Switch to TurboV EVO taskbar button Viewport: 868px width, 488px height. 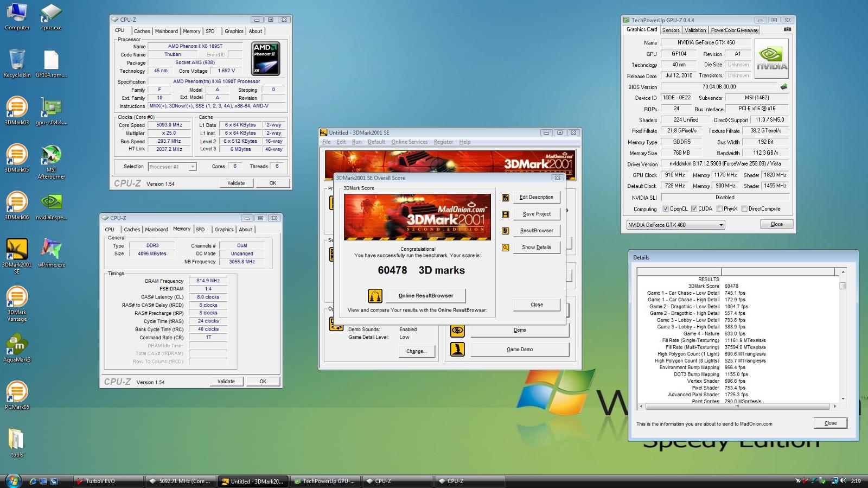coord(108,481)
